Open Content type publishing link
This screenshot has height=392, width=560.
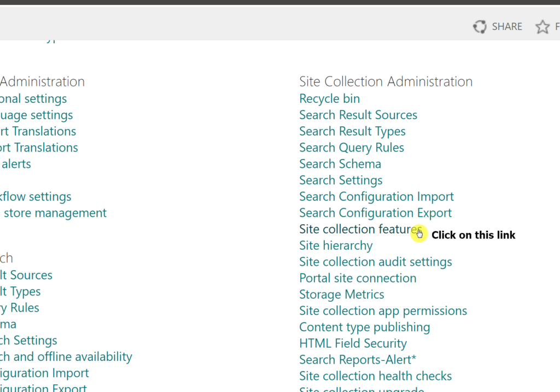click(x=364, y=327)
